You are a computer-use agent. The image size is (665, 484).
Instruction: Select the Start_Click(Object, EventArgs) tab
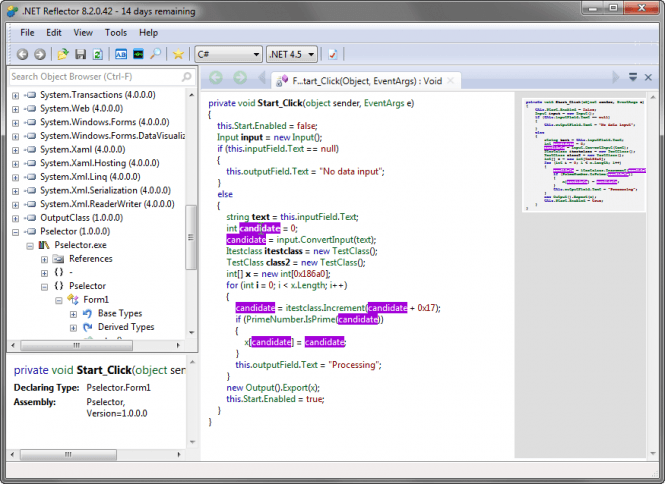tap(367, 81)
